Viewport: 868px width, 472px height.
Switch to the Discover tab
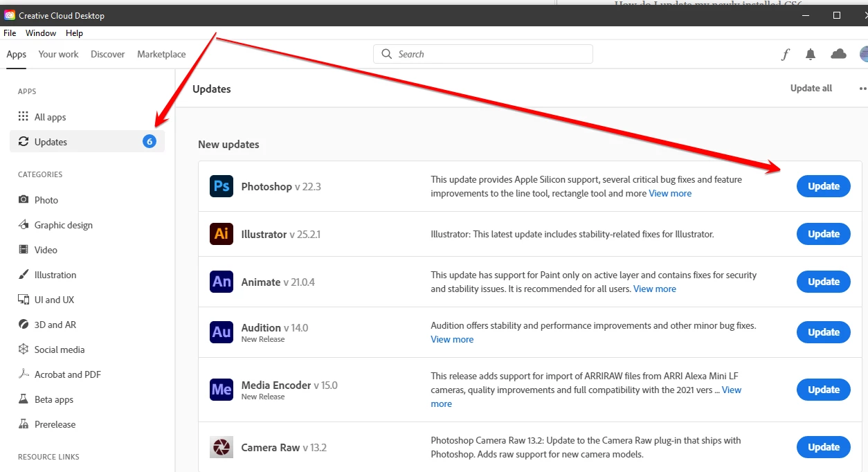[108, 54]
